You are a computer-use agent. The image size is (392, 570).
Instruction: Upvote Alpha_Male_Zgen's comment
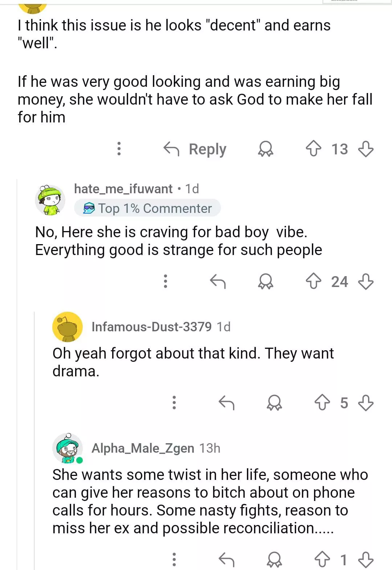[x=322, y=560]
